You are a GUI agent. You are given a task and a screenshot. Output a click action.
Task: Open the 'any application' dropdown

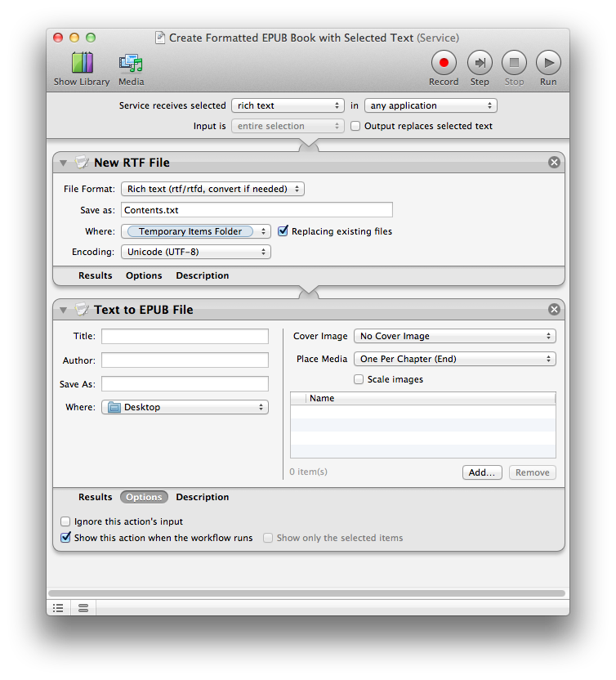[x=431, y=105]
